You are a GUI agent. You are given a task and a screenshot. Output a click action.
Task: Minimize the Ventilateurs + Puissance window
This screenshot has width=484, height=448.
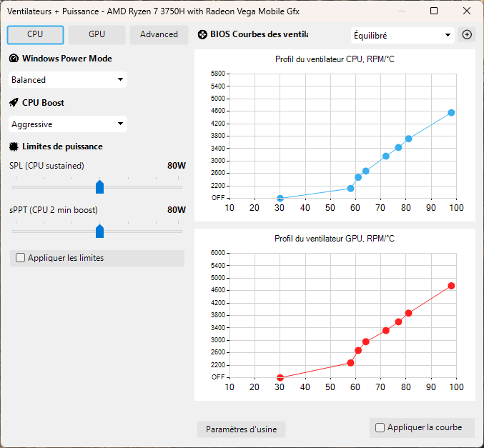(x=402, y=11)
